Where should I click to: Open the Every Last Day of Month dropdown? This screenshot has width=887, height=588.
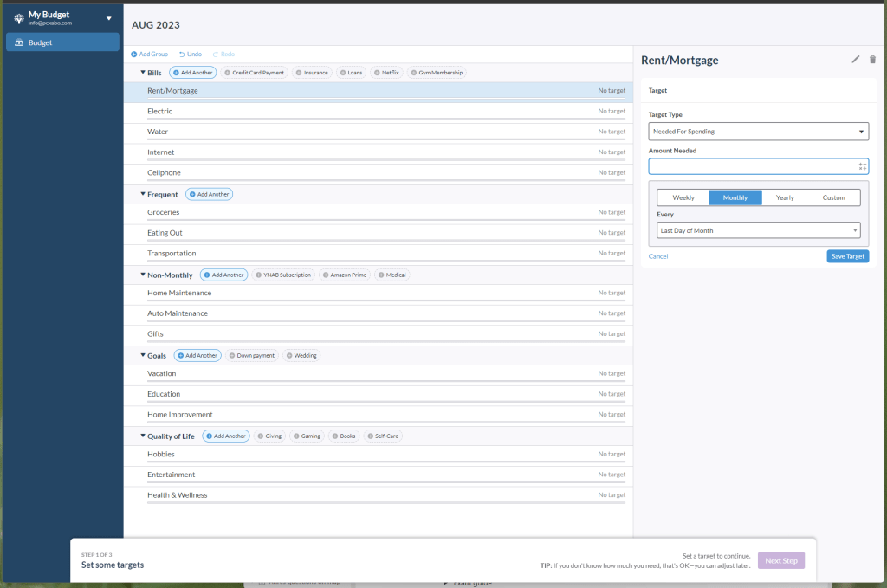[x=758, y=230]
